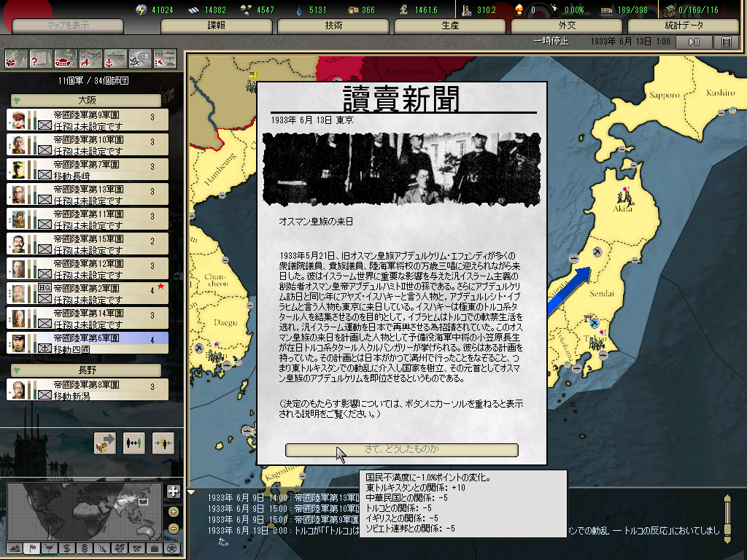Toggle game pause with play/pause button
Viewport: 747px width, 560px height.
click(x=694, y=42)
